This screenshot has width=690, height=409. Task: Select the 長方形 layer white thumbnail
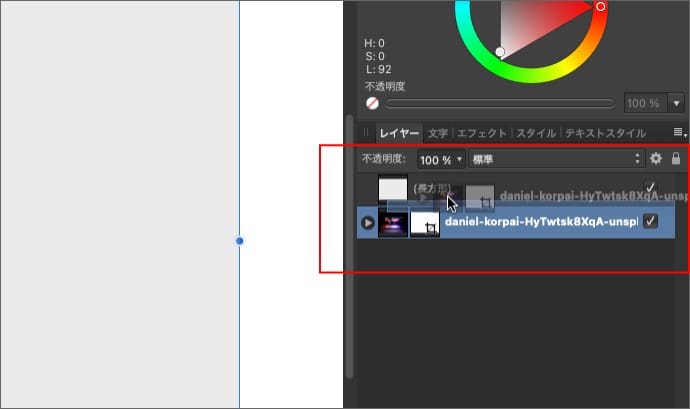point(393,188)
